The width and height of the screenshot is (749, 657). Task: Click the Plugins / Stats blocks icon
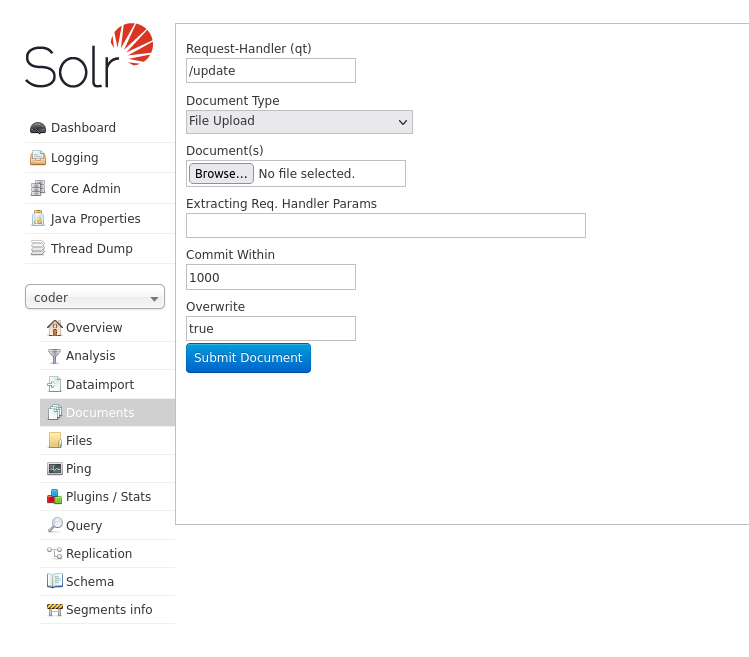tap(55, 497)
